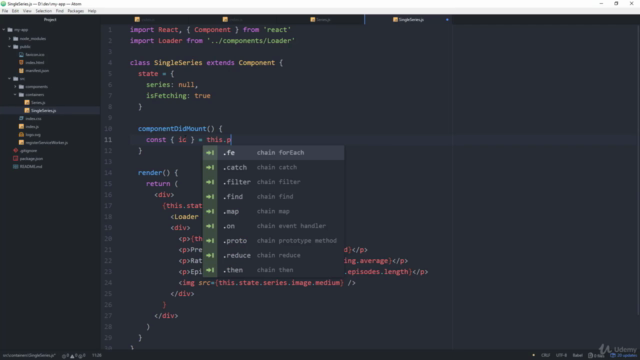The image size is (640, 360).
Task: Click the UTF-8 encoding selector
Action: pyautogui.click(x=562, y=356)
